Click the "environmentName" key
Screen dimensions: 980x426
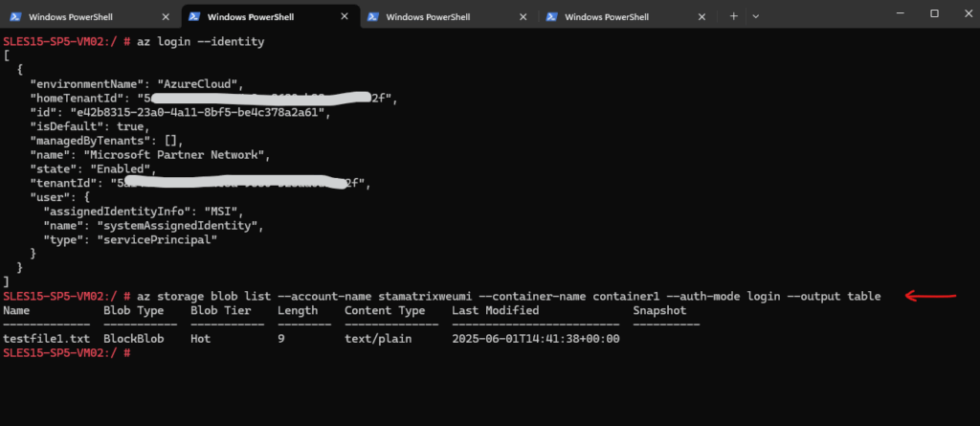pyautogui.click(x=87, y=84)
